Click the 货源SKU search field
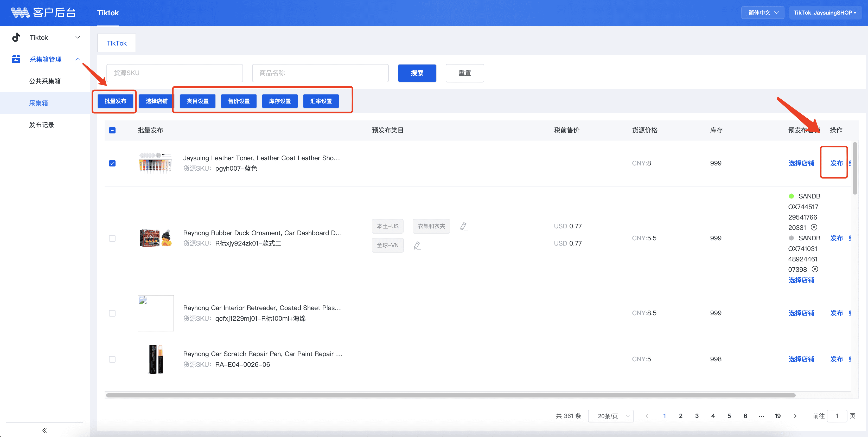 pyautogui.click(x=175, y=73)
